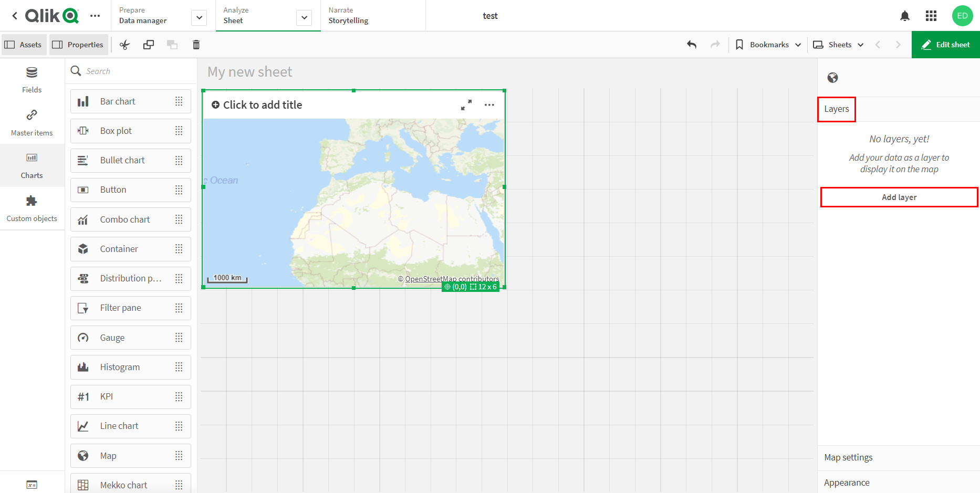Go to Narrate Storytelling tab
This screenshot has height=493, width=980.
(x=348, y=16)
